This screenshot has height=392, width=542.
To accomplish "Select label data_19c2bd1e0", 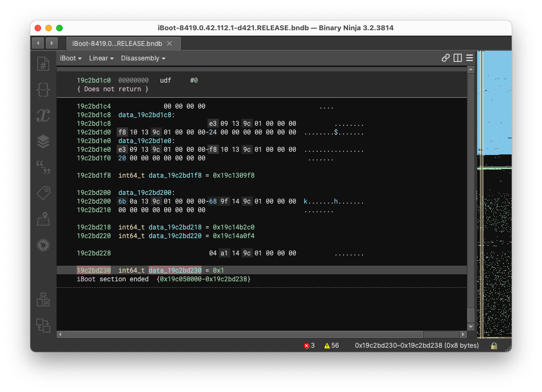I will [144, 141].
